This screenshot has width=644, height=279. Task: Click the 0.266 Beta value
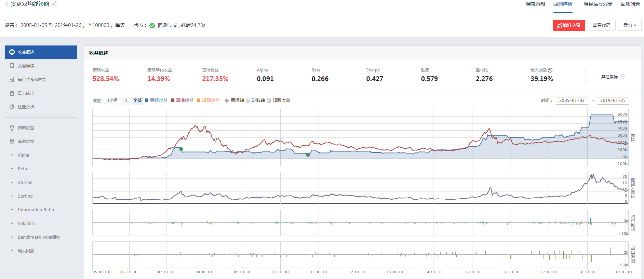coord(320,79)
